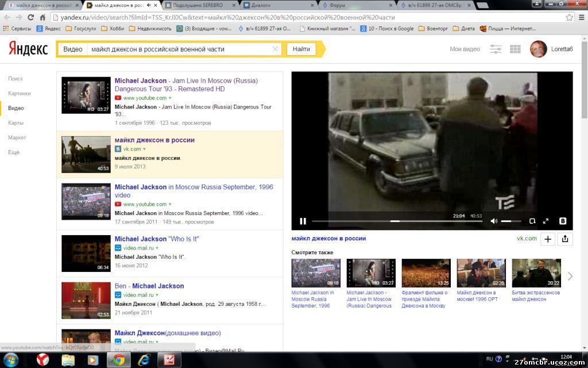
Task: Open the Госуслуги bookmarks folder
Action: (81, 29)
